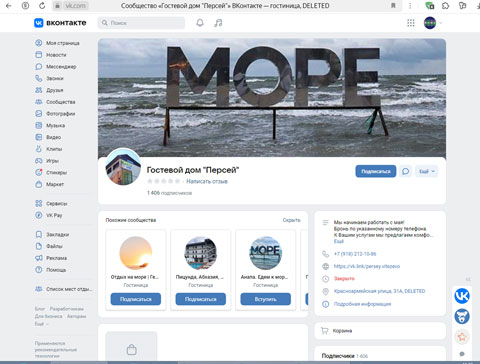Open the Анапа. Едем к морю avatar
480x364 pixels.
(x=265, y=253)
